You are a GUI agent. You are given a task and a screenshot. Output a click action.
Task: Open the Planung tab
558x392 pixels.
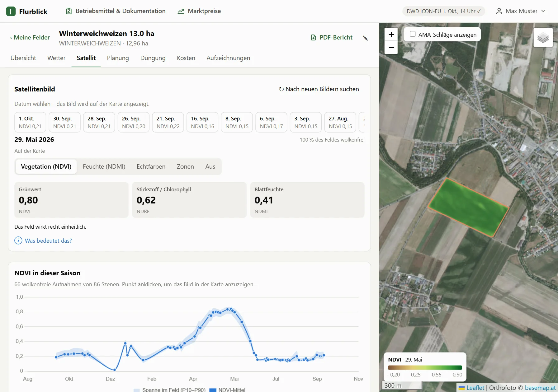[x=118, y=58]
